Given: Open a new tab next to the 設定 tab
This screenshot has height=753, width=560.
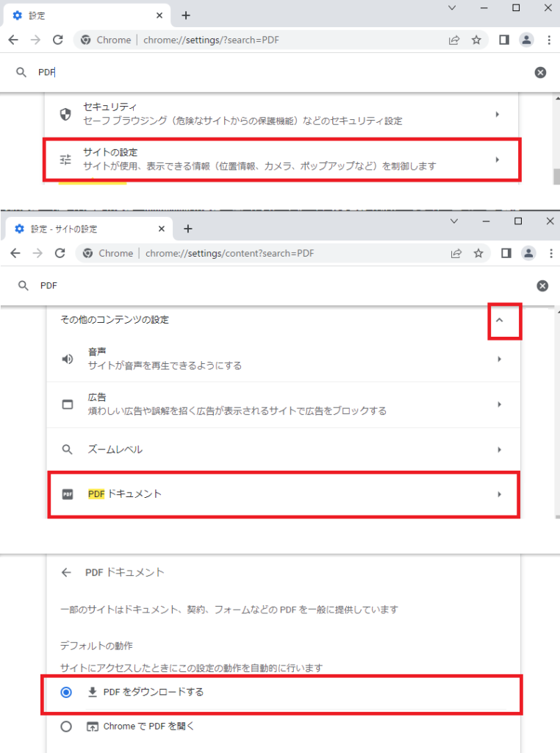Looking at the screenshot, I should (186, 15).
